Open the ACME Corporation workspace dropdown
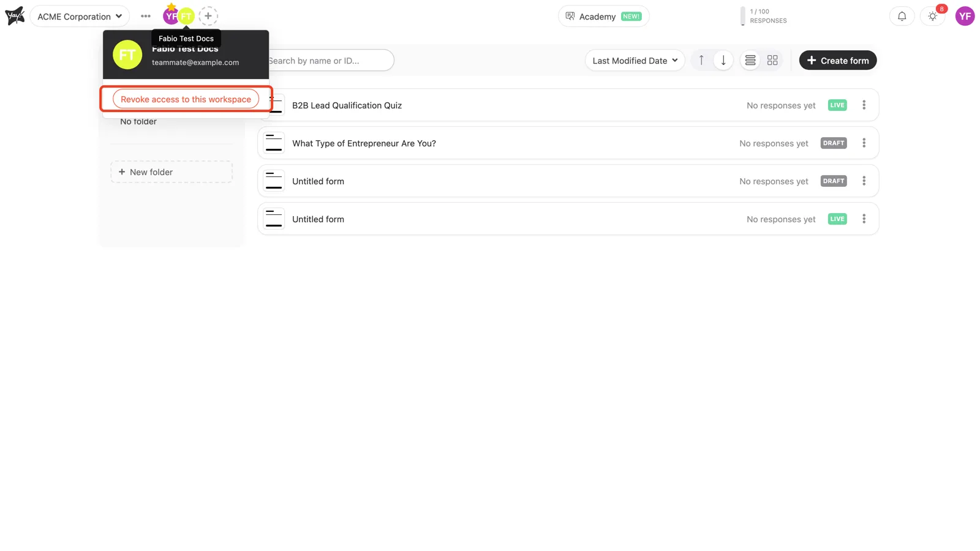The height and width of the screenshot is (551, 980). [x=80, y=17]
